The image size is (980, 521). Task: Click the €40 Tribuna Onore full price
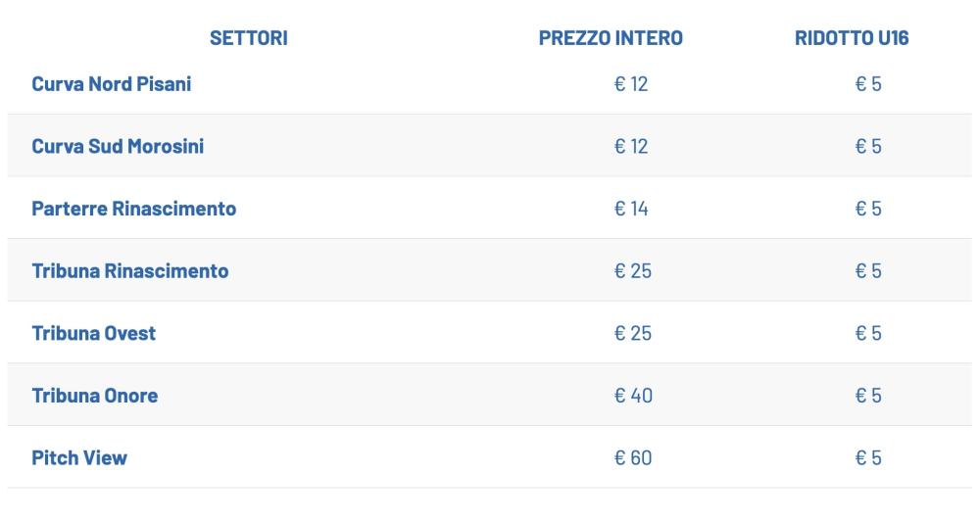coord(634,396)
